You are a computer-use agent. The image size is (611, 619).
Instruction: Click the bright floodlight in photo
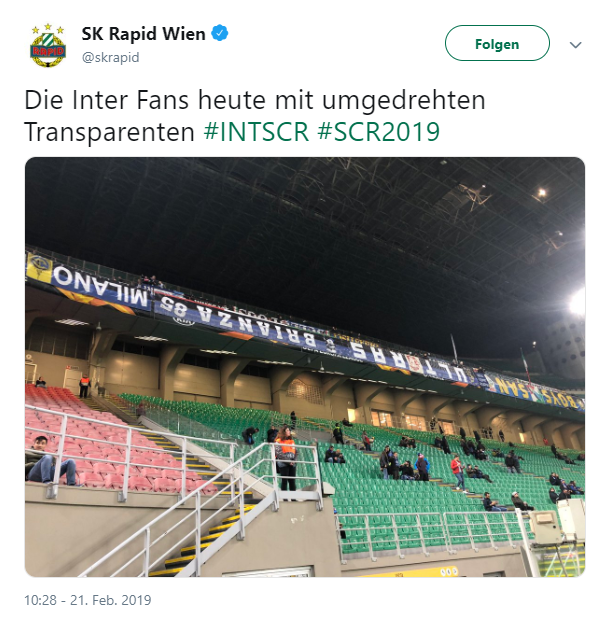(578, 302)
